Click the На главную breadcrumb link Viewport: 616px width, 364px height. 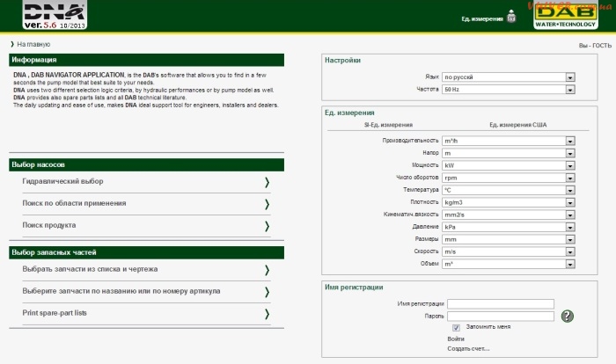(33, 44)
